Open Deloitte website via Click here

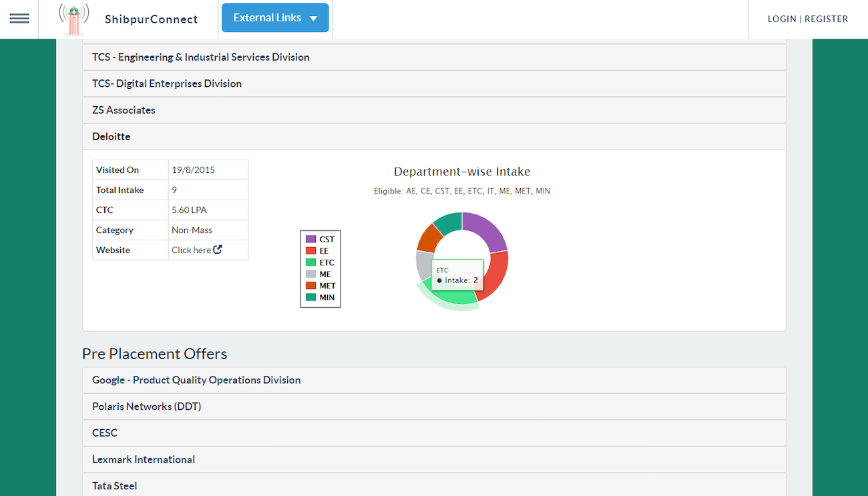(192, 250)
